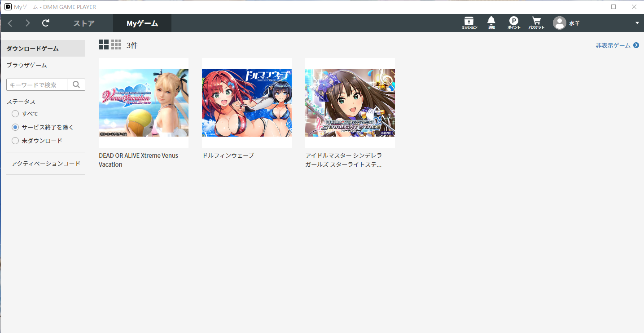Image resolution: width=644 pixels, height=333 pixels.
Task: Click the DMM logo in the title bar
Action: click(x=8, y=7)
